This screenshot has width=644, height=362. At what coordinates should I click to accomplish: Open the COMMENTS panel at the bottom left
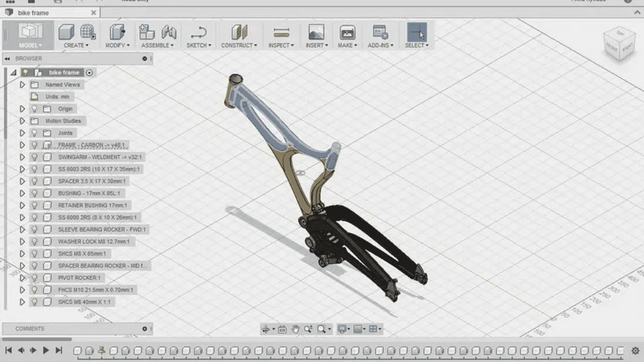(x=30, y=328)
